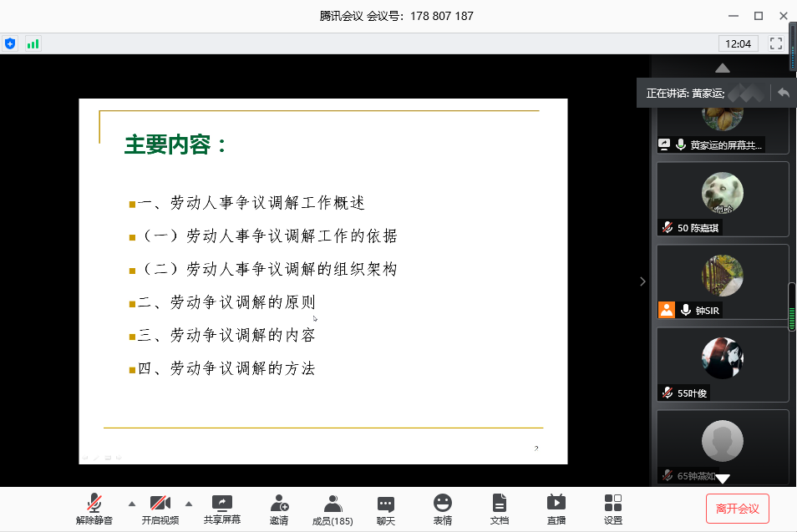Open the Invite (邀请) panel

(279, 509)
